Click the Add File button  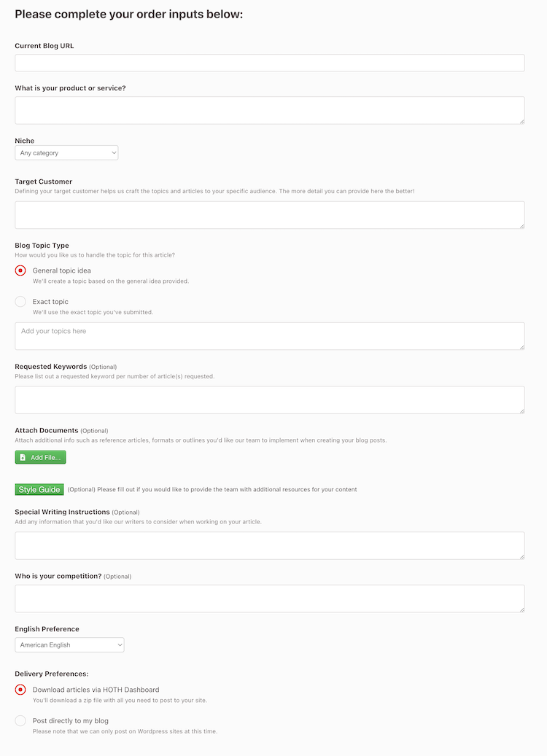[41, 457]
